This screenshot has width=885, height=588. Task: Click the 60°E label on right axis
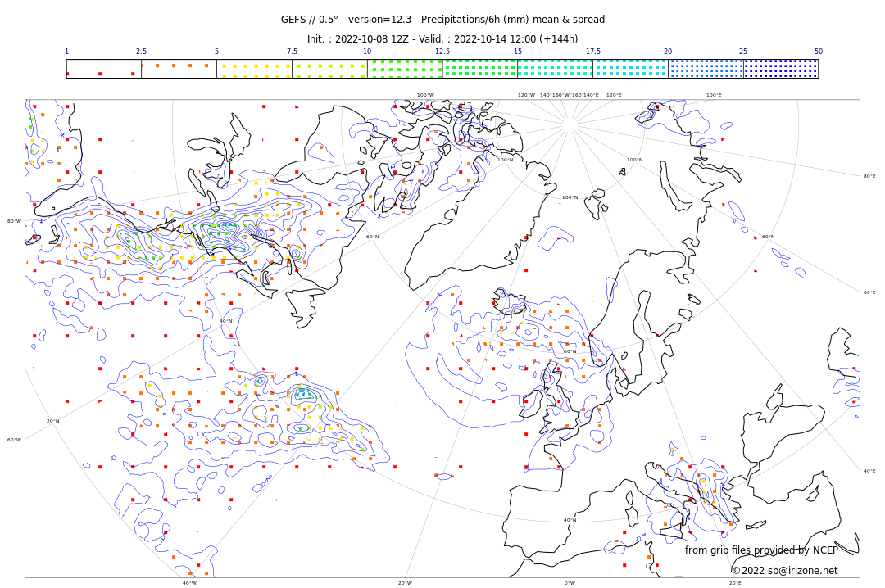[869, 292]
